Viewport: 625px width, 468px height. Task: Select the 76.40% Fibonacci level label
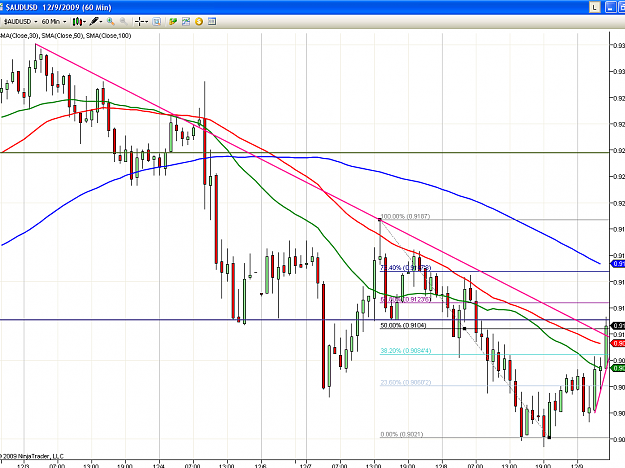coord(405,267)
